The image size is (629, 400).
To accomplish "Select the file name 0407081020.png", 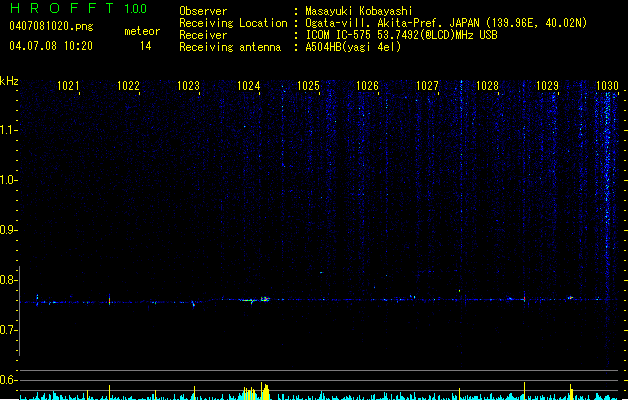I will [x=51, y=26].
